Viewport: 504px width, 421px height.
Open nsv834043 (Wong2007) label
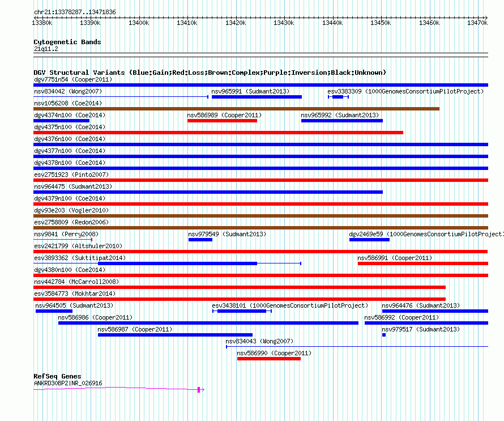point(259,341)
